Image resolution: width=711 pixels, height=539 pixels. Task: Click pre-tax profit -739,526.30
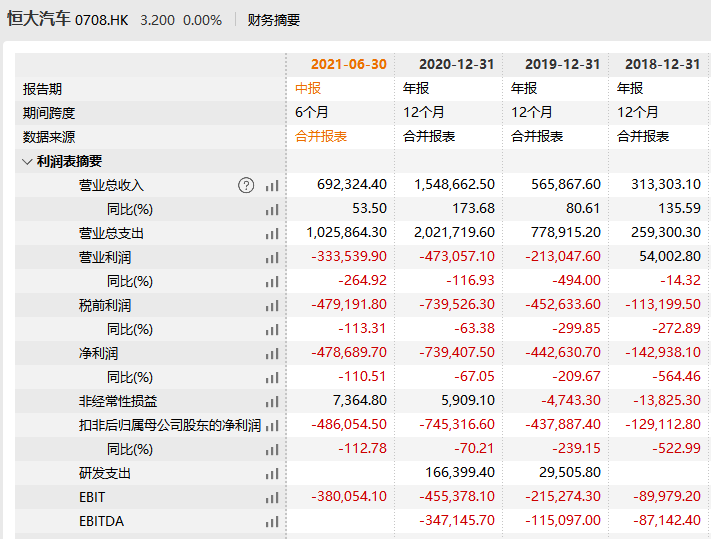[x=457, y=305]
